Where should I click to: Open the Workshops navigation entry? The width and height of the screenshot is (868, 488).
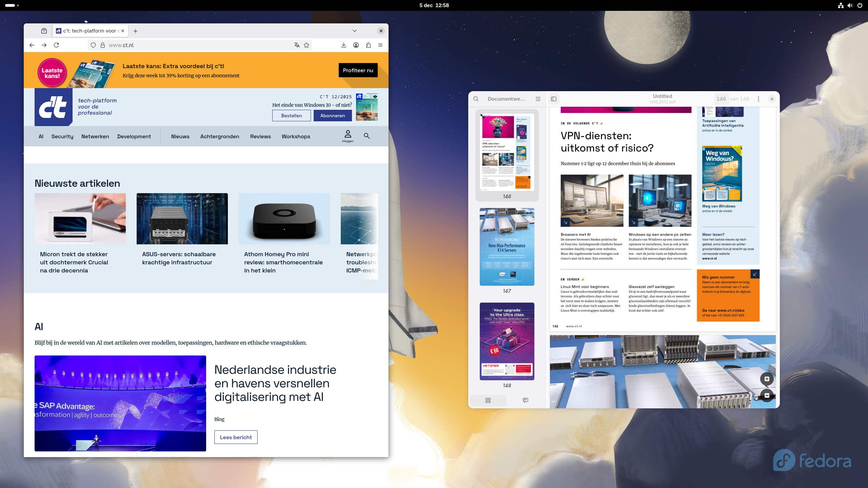[296, 136]
